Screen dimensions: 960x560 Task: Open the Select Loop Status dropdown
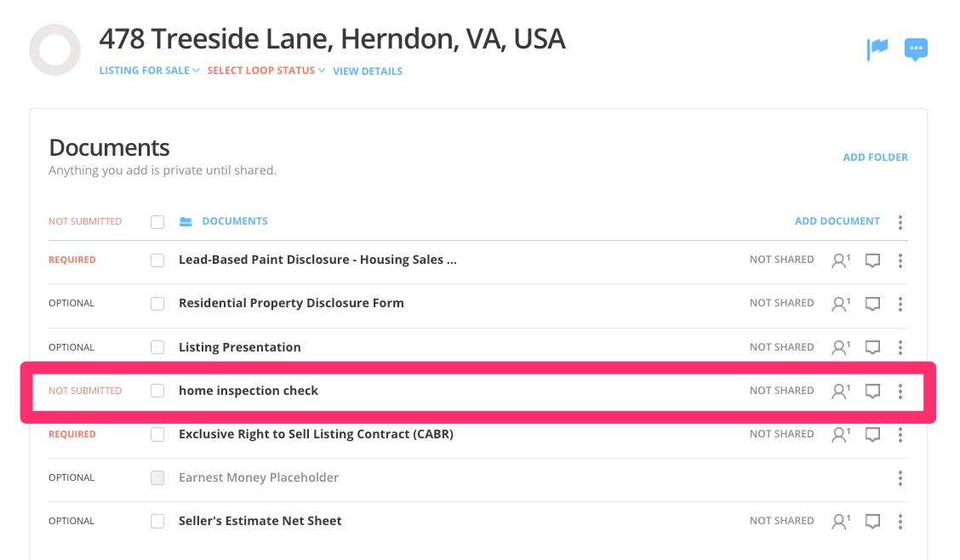(266, 71)
